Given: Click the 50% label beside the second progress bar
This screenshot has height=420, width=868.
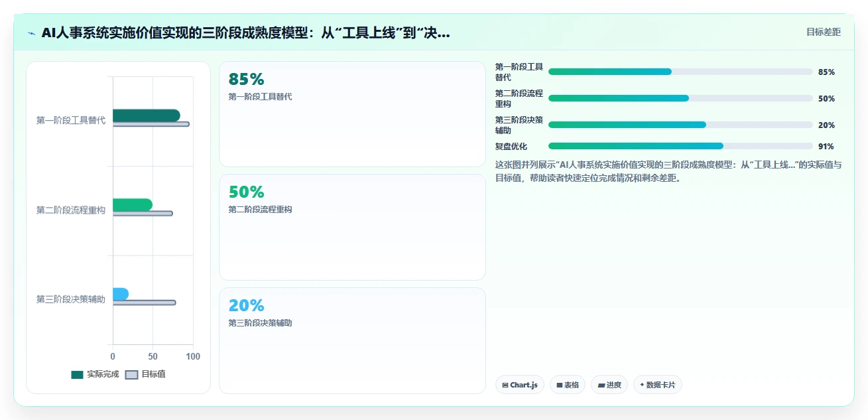Looking at the screenshot, I should (826, 99).
